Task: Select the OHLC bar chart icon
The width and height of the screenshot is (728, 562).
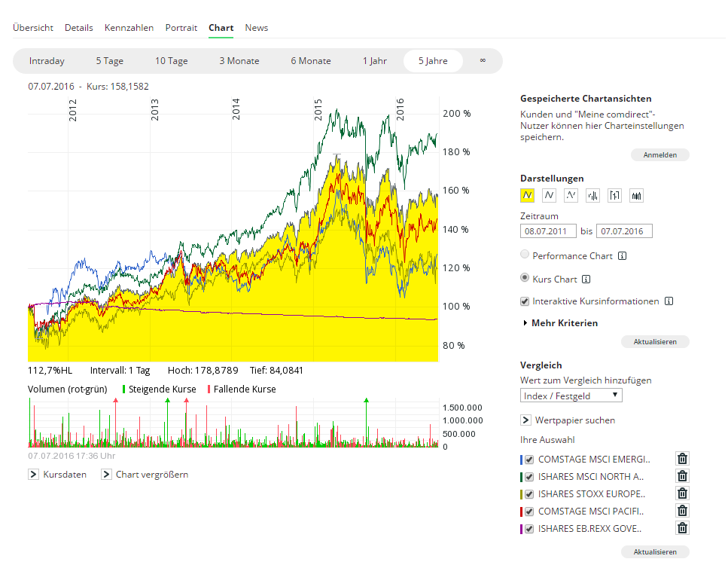Action: [x=593, y=196]
